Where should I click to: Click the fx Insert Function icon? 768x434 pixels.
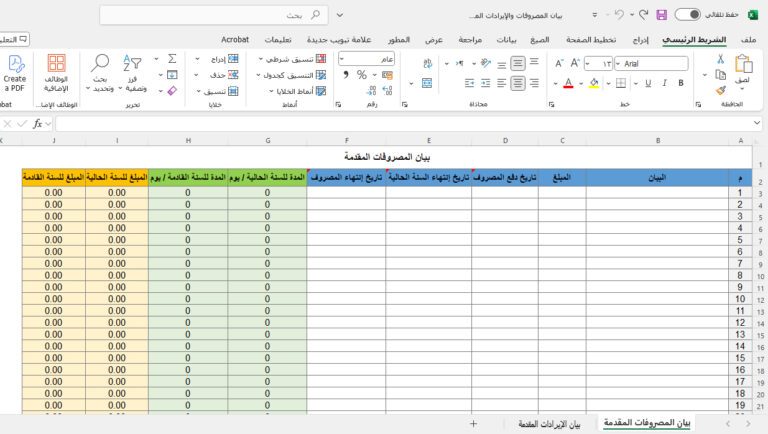pyautogui.click(x=37, y=124)
